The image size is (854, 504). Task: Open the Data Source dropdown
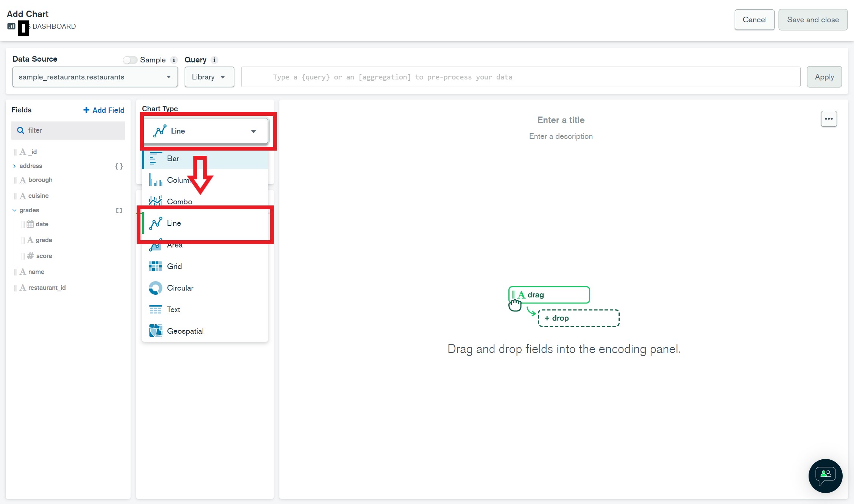tap(95, 77)
